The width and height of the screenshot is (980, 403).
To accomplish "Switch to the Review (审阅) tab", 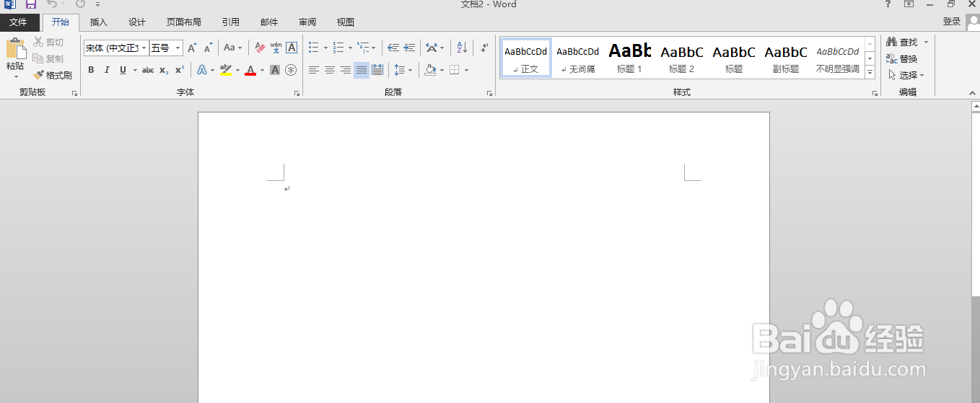I will click(x=307, y=22).
